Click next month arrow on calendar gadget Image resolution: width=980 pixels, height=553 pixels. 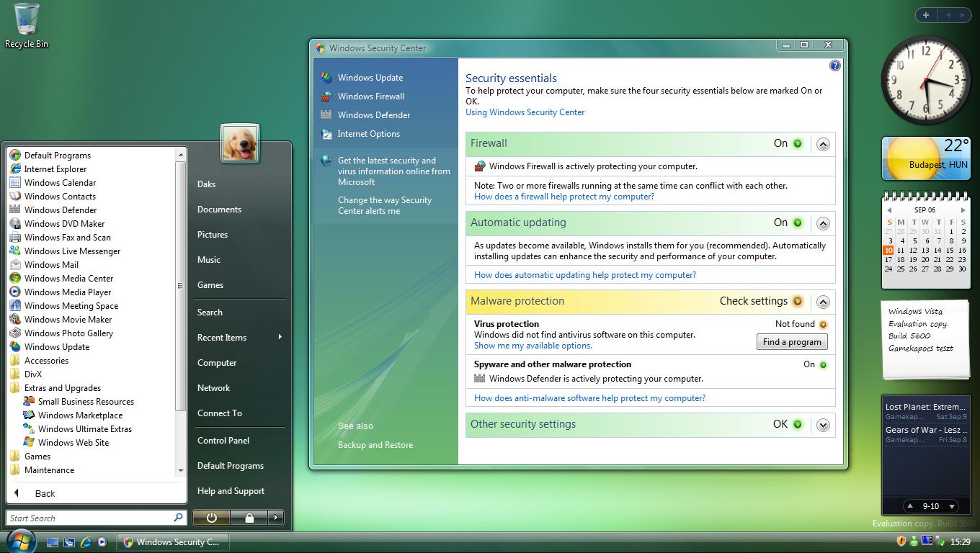[963, 210]
